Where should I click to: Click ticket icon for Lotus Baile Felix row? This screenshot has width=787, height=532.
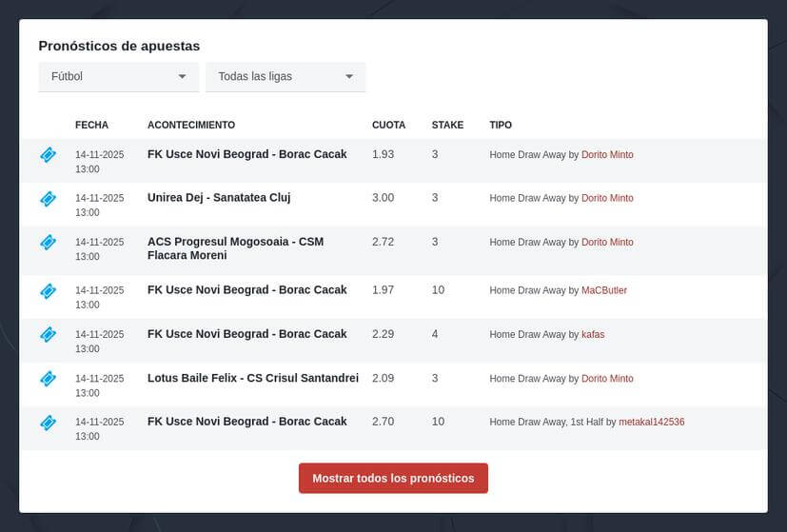point(48,379)
